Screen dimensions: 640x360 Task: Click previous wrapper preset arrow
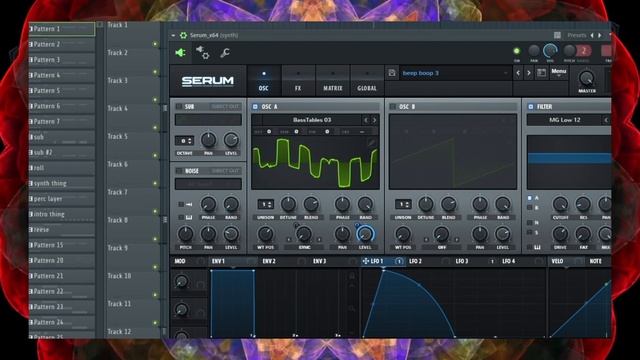(x=592, y=36)
